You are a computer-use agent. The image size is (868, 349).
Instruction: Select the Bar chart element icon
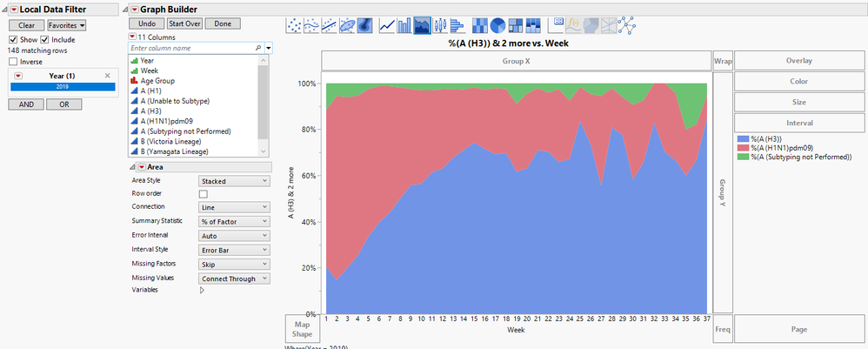[x=404, y=25]
